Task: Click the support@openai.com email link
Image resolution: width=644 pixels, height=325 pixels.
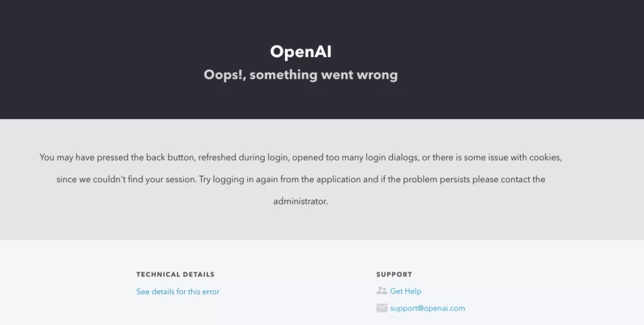Action: [428, 308]
